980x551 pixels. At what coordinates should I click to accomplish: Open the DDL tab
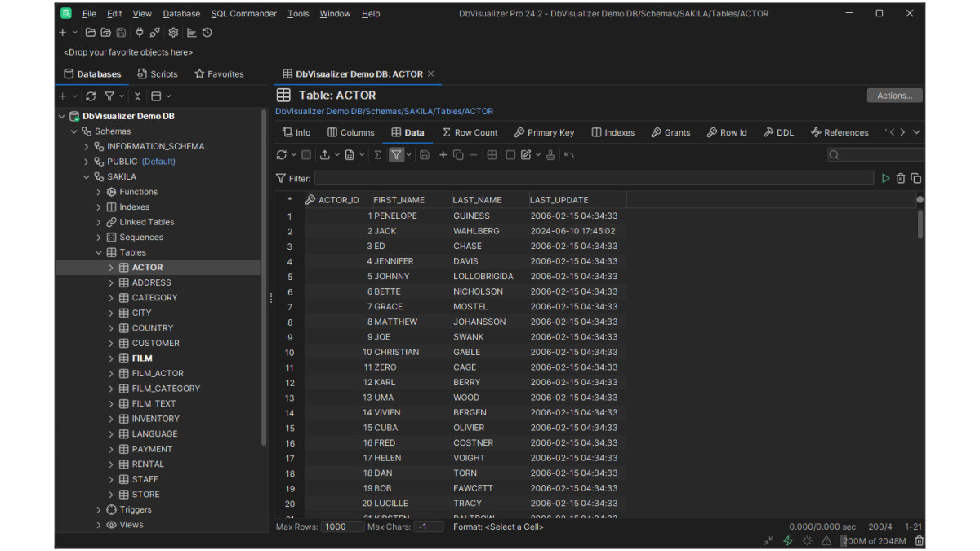(778, 132)
